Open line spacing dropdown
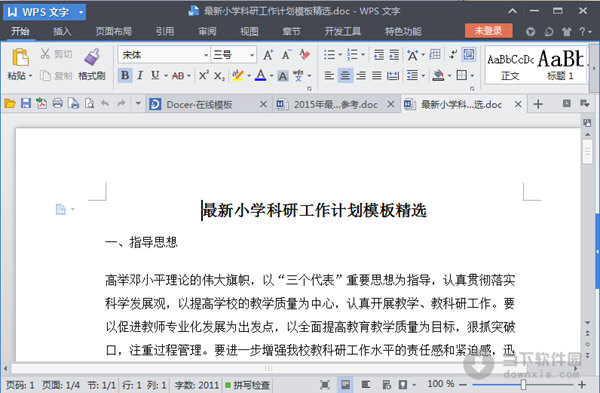 pyautogui.click(x=423, y=75)
